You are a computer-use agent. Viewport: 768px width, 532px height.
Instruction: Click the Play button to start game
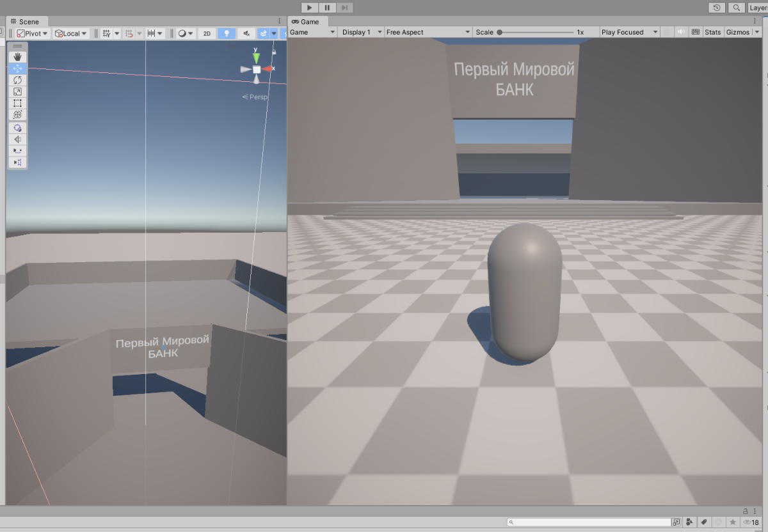point(309,8)
